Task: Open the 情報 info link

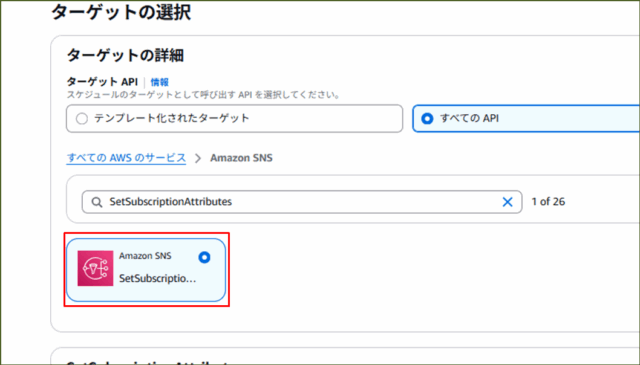Action: click(160, 82)
